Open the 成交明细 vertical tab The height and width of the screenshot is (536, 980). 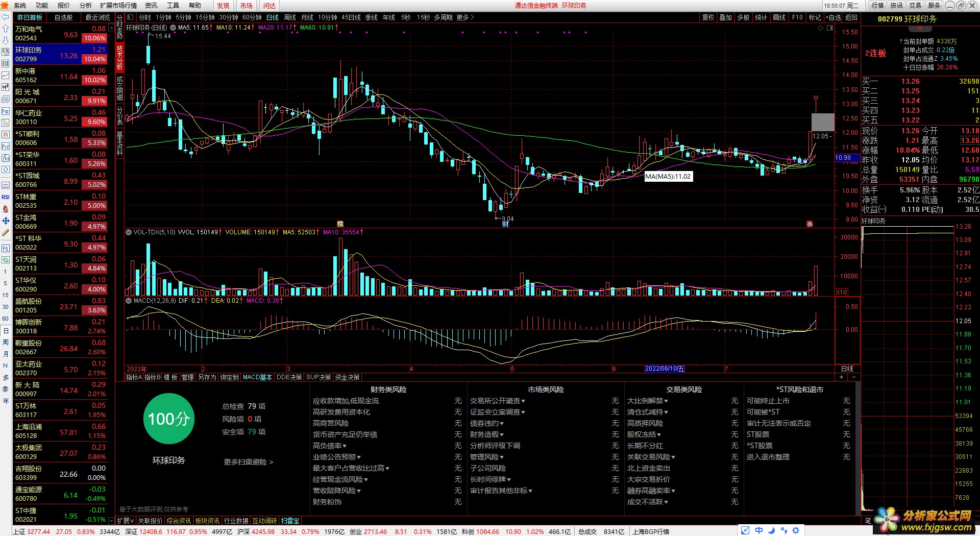point(120,88)
